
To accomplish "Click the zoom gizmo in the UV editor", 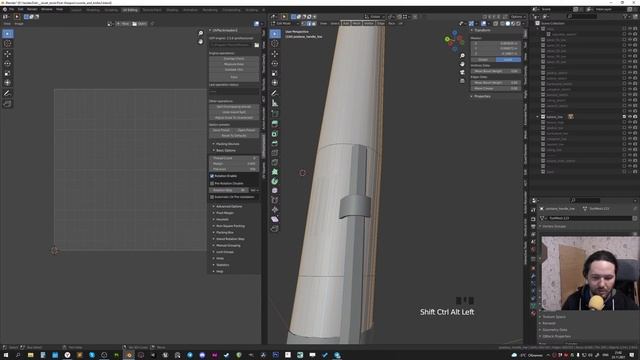I will tap(200, 33).
